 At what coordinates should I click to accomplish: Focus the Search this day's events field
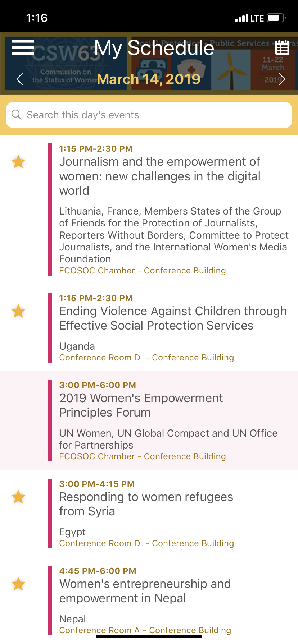click(155, 115)
